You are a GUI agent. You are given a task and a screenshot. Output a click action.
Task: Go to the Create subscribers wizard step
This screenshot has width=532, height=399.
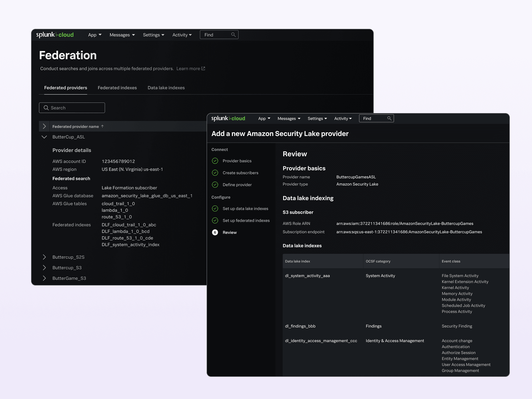pos(241,173)
